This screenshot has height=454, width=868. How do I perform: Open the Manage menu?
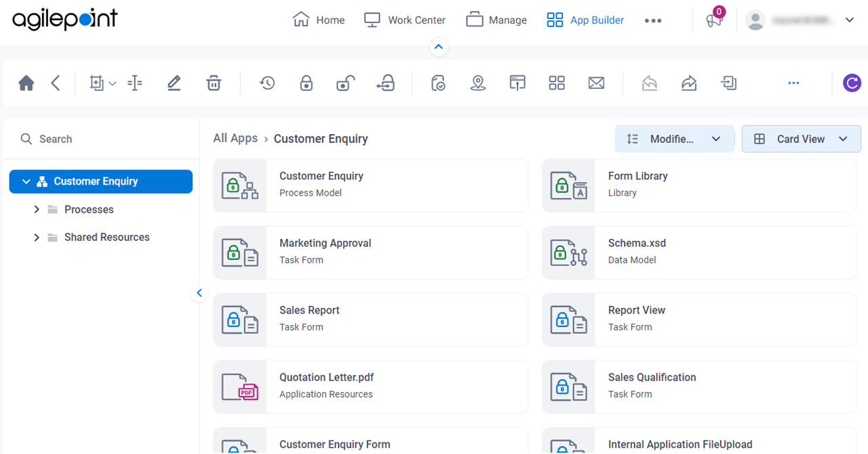496,20
